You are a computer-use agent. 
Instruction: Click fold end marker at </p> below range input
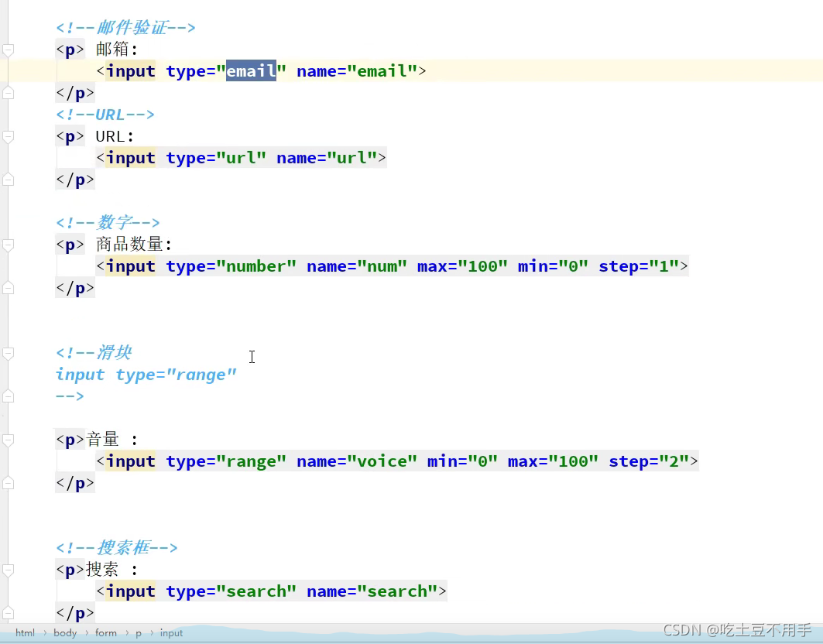8,483
